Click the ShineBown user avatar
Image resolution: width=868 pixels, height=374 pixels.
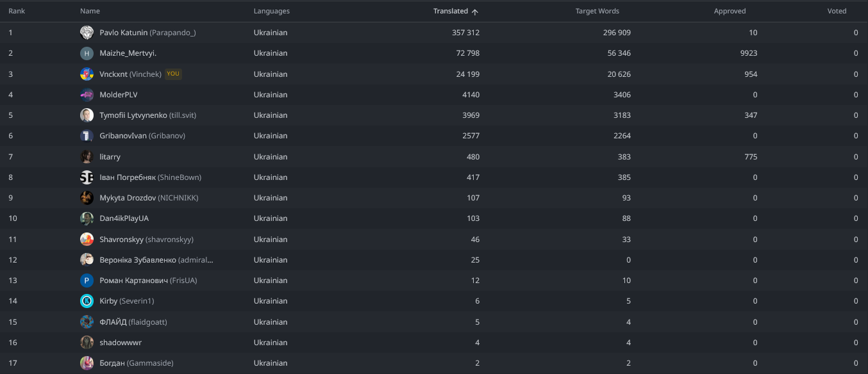pos(87,177)
